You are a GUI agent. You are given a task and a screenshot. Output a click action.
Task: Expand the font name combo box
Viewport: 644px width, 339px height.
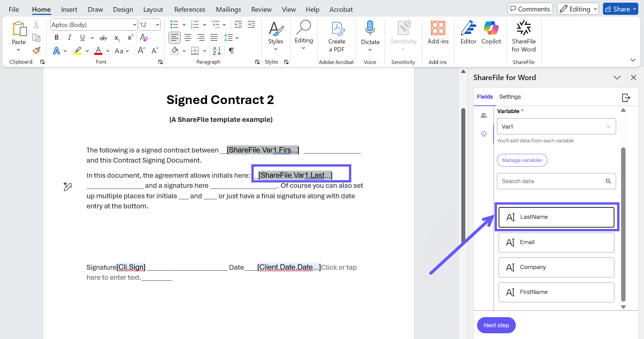[134, 25]
